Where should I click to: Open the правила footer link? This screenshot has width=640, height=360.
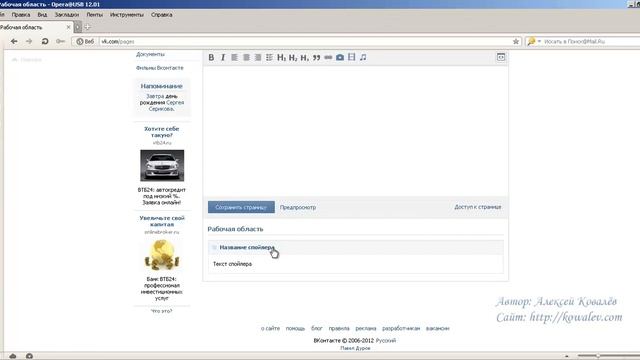coord(339,328)
